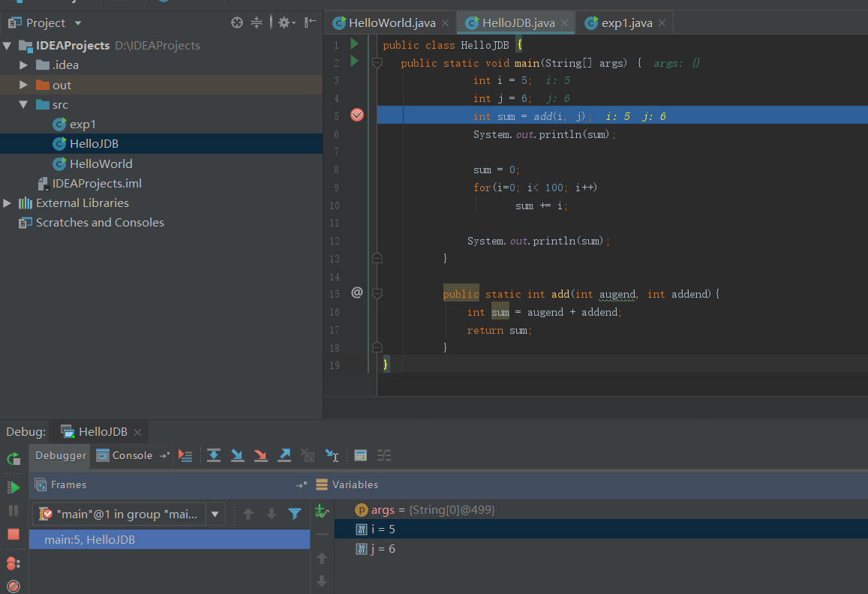Collapse the src folder
This screenshot has height=594, width=868.
click(x=23, y=104)
